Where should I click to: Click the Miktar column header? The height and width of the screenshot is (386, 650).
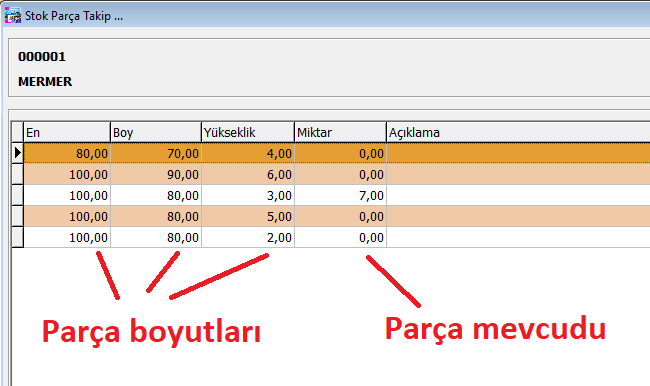340,133
